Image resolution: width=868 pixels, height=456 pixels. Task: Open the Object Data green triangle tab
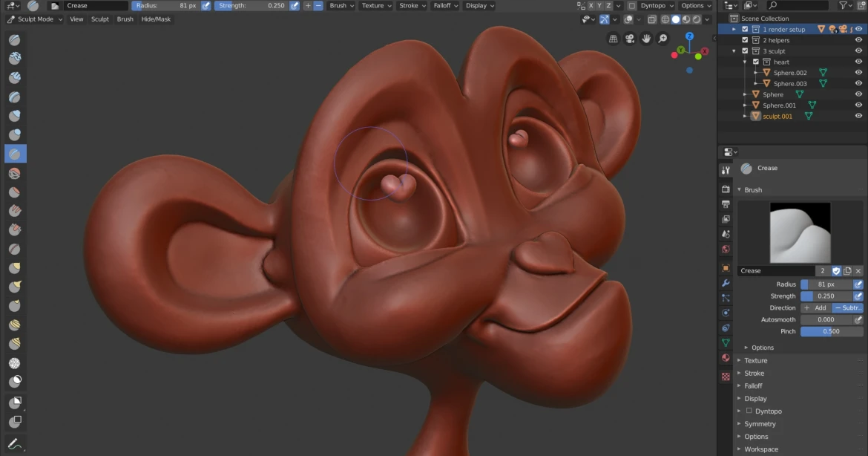[726, 343]
